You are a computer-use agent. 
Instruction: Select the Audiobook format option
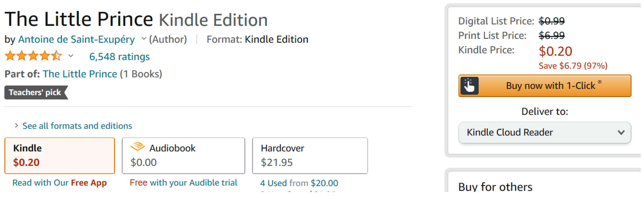click(183, 155)
